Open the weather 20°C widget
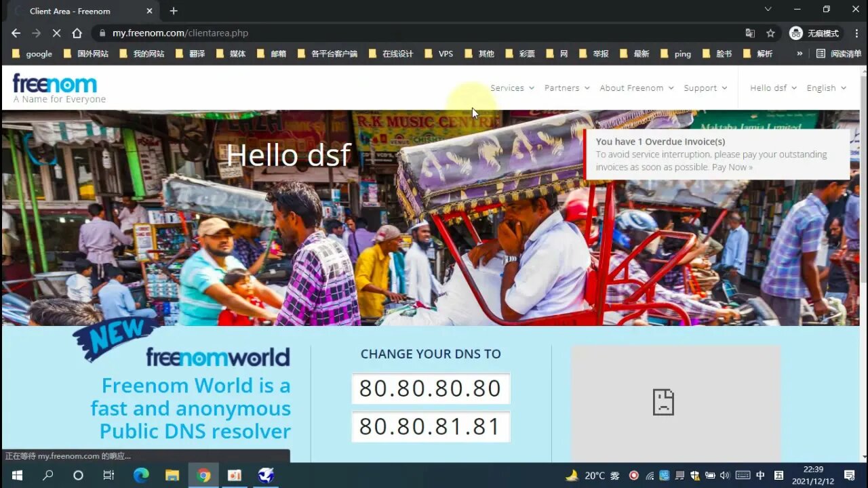 tap(591, 476)
